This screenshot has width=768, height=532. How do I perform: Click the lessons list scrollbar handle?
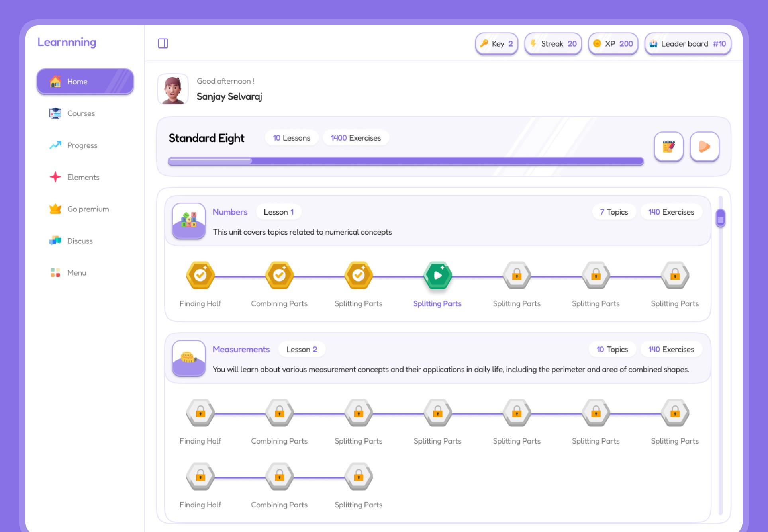[x=720, y=218]
